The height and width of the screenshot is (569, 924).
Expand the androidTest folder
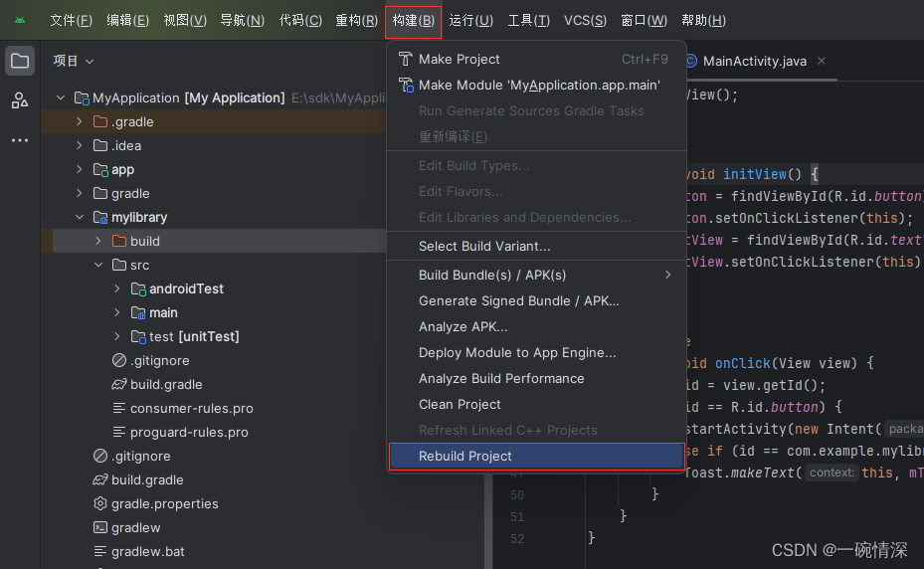(117, 288)
